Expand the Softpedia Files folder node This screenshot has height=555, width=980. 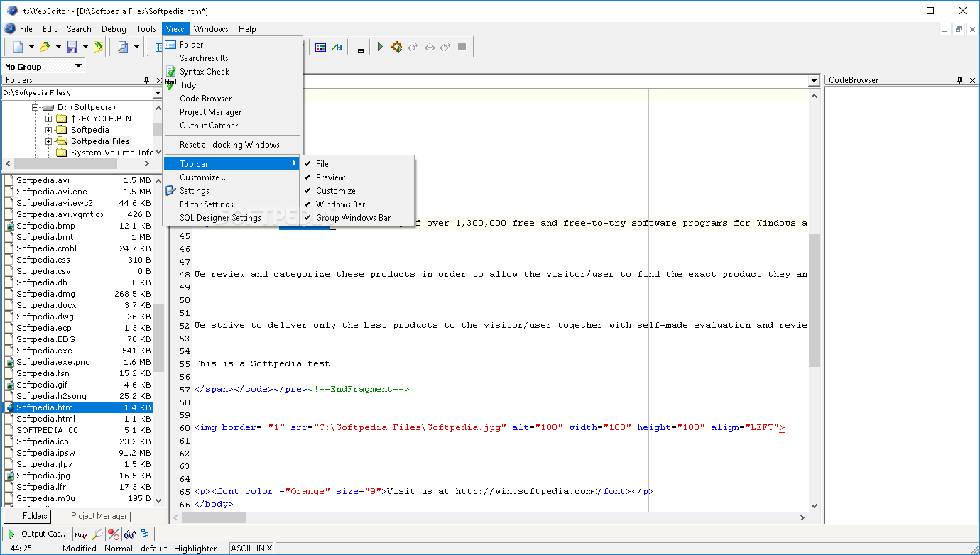tap(48, 141)
